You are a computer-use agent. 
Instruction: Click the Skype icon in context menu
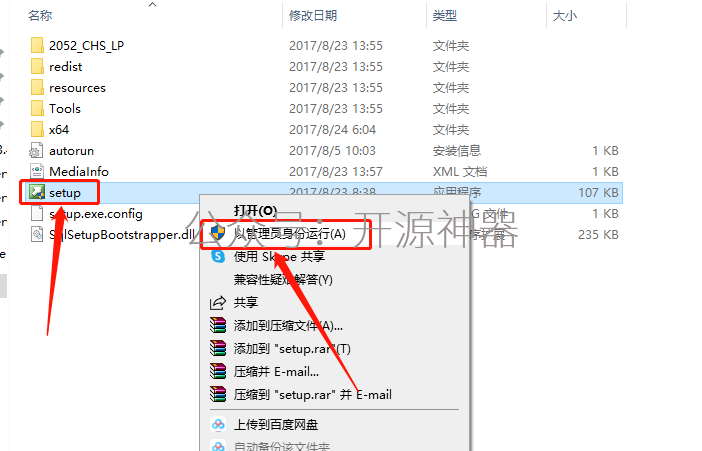tap(218, 256)
